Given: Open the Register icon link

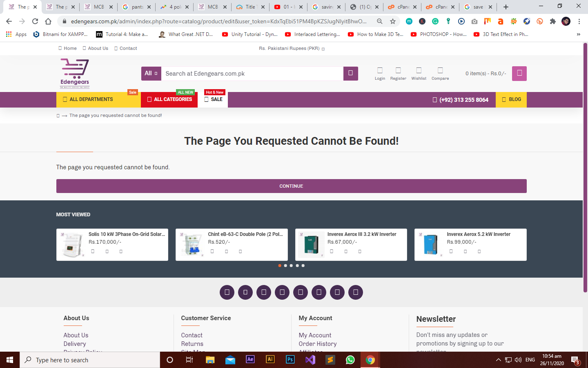Looking at the screenshot, I should [x=398, y=74].
